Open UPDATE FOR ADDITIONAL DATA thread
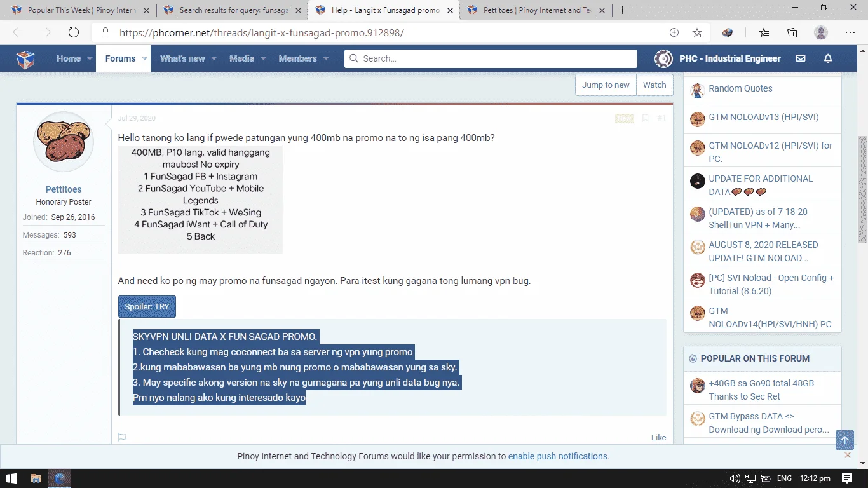 pos(761,185)
